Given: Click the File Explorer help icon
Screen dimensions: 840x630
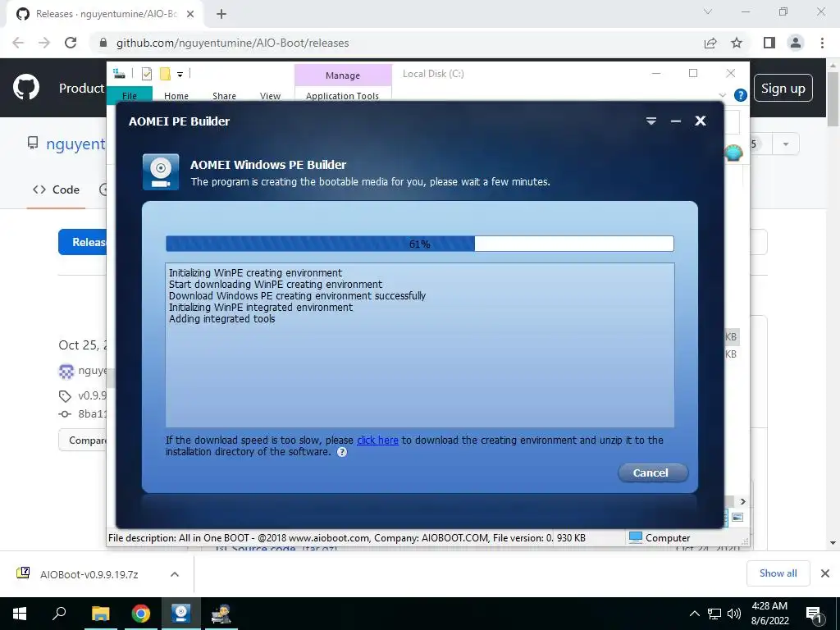Looking at the screenshot, I should (741, 95).
